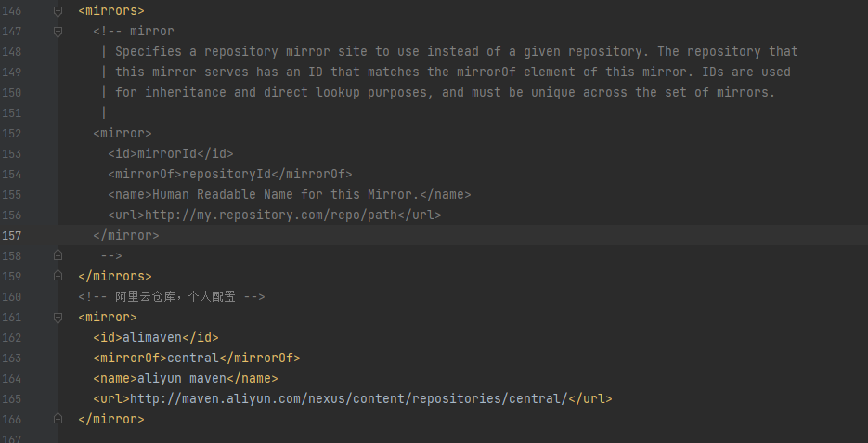Click the 'alimaven' id value
This screenshot has height=443, width=868.
(152, 337)
